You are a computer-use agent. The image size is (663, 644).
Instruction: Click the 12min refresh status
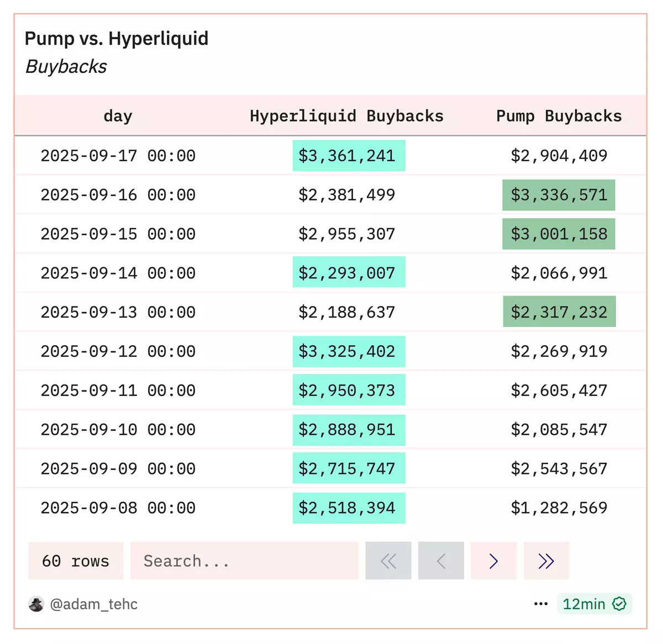(584, 604)
